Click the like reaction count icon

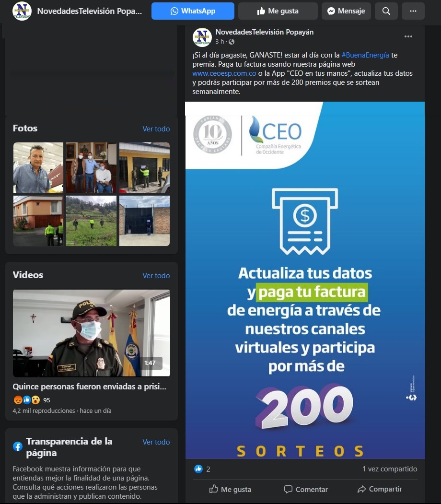(198, 469)
